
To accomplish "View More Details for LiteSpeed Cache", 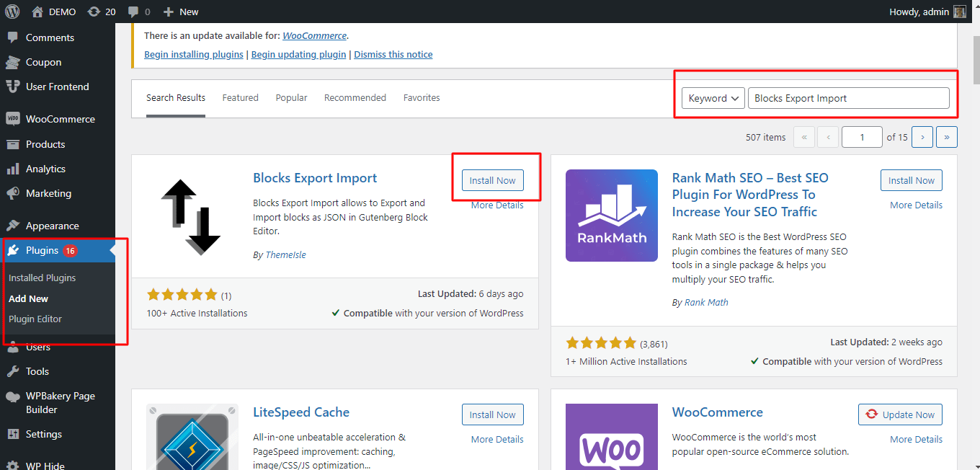I will (497, 440).
